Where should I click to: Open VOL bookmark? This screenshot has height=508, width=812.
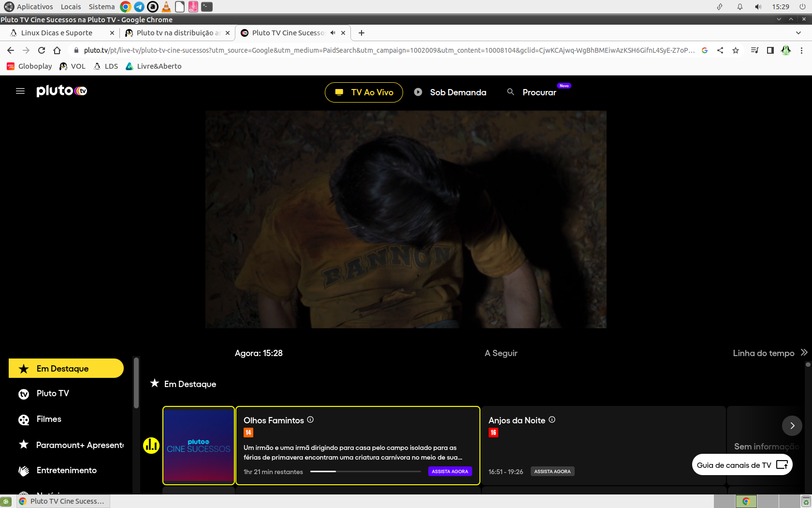click(72, 66)
